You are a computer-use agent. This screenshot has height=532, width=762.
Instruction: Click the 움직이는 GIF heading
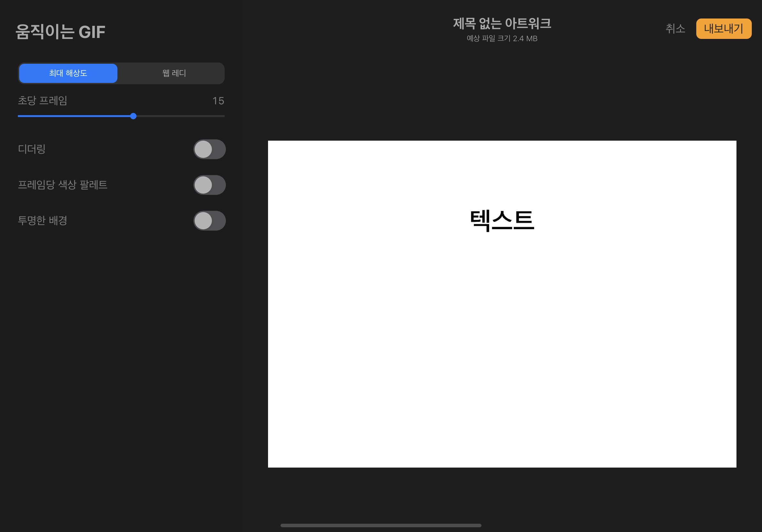coord(60,32)
